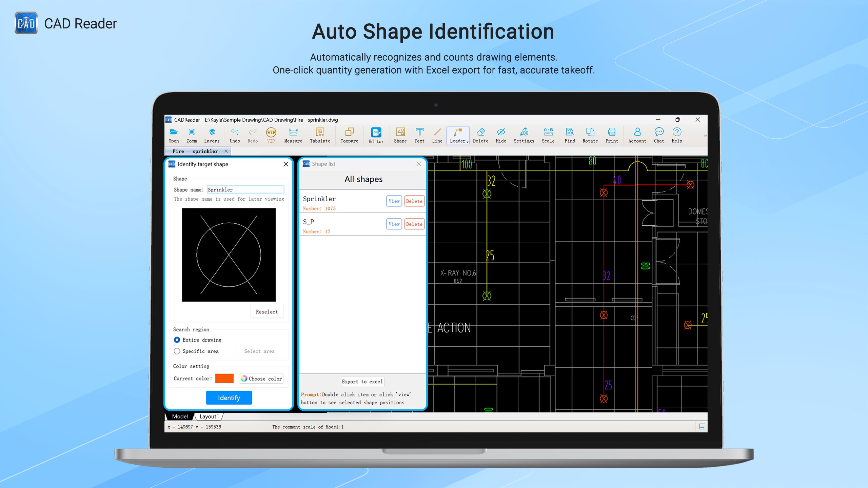This screenshot has height=488, width=868.
Task: Toggle the Hide annotations tool
Action: (x=501, y=136)
